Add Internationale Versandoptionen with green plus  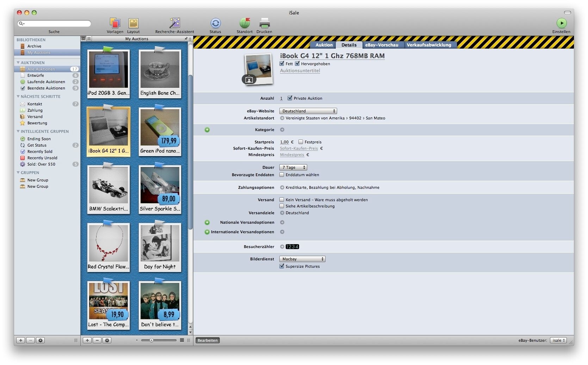(207, 232)
